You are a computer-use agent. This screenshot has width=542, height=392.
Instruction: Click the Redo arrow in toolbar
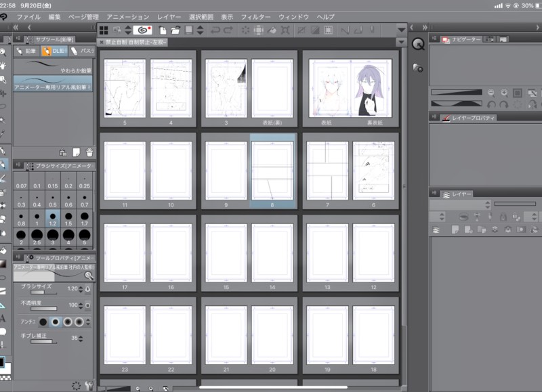tap(228, 30)
